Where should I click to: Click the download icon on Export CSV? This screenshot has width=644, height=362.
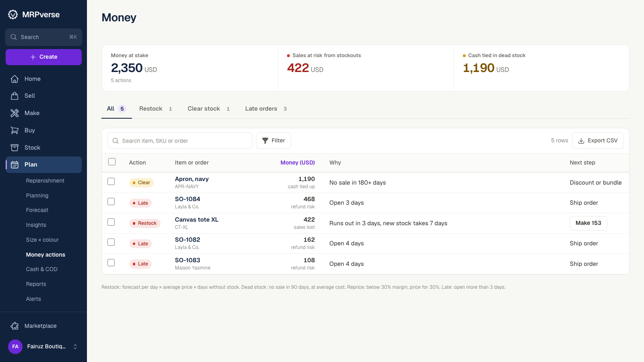point(581,141)
